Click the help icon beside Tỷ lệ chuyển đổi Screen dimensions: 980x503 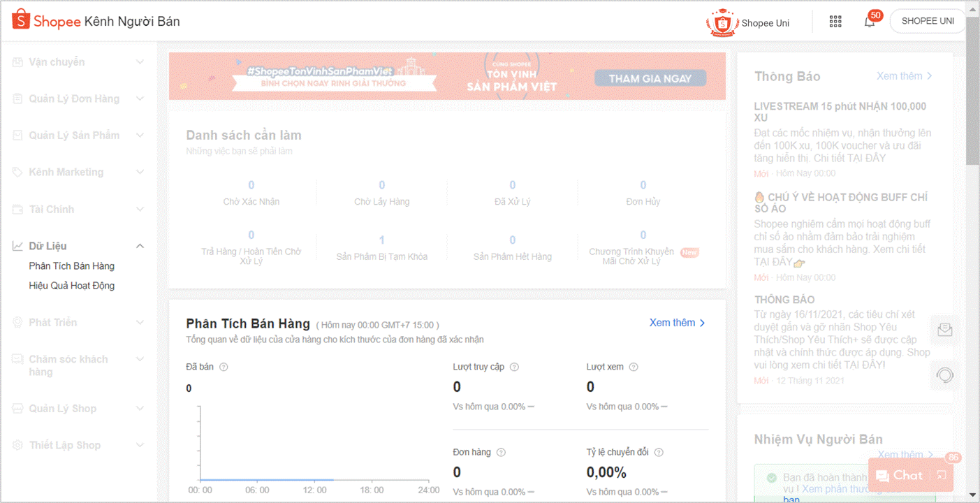click(659, 452)
